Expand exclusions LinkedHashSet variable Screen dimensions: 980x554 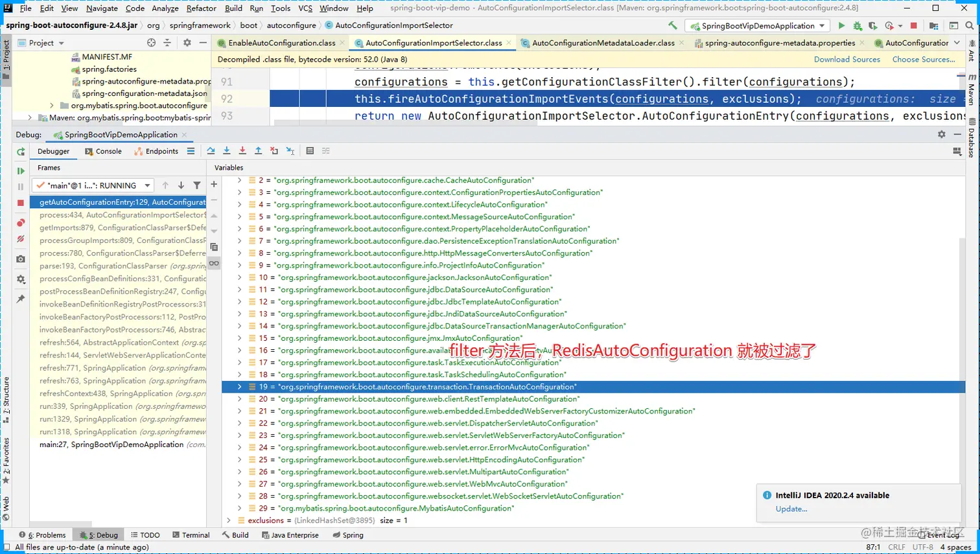pyautogui.click(x=228, y=520)
